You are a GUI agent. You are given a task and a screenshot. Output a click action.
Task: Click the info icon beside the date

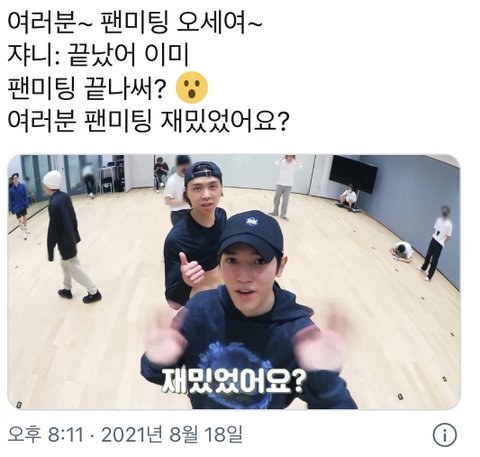click(444, 435)
